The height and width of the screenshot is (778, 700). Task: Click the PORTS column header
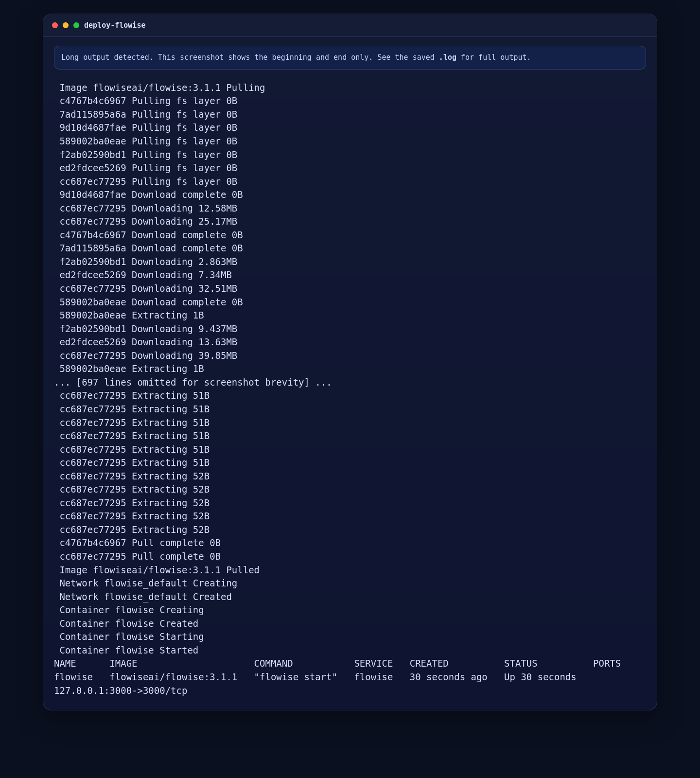tap(607, 664)
